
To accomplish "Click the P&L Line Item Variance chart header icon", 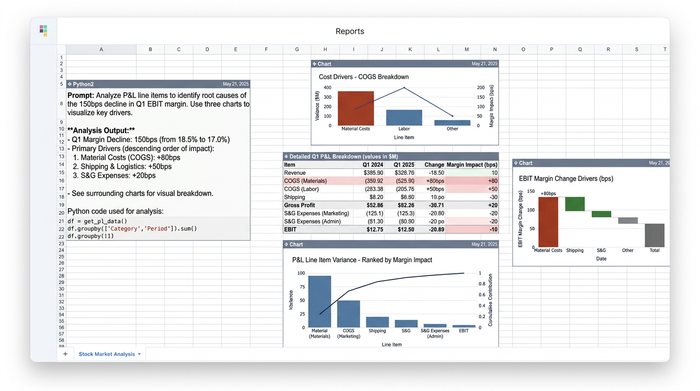I will coord(286,244).
